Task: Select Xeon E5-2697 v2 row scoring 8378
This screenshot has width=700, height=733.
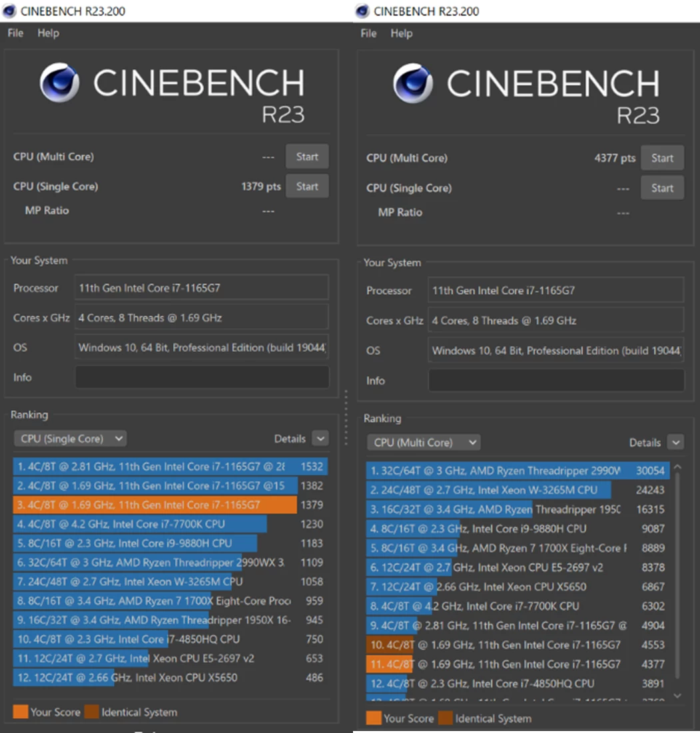Action: pyautogui.click(x=518, y=567)
